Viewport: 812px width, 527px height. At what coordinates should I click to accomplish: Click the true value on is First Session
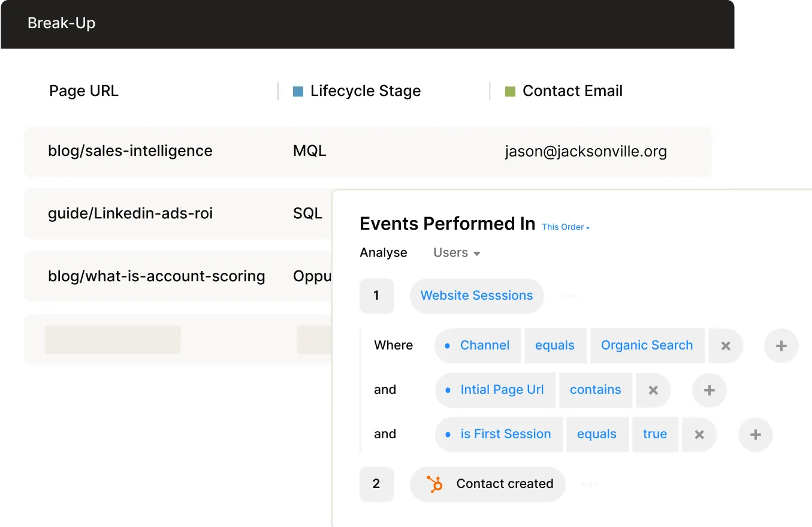coord(655,434)
